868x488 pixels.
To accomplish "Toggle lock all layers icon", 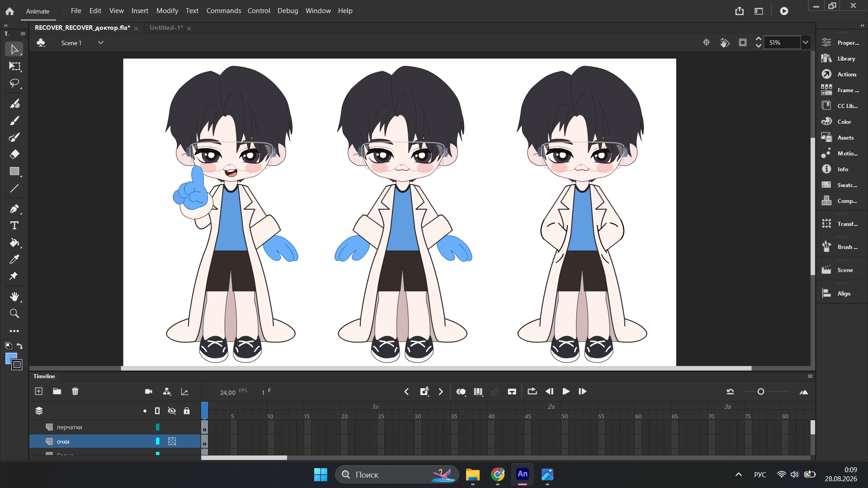I will coord(187,411).
